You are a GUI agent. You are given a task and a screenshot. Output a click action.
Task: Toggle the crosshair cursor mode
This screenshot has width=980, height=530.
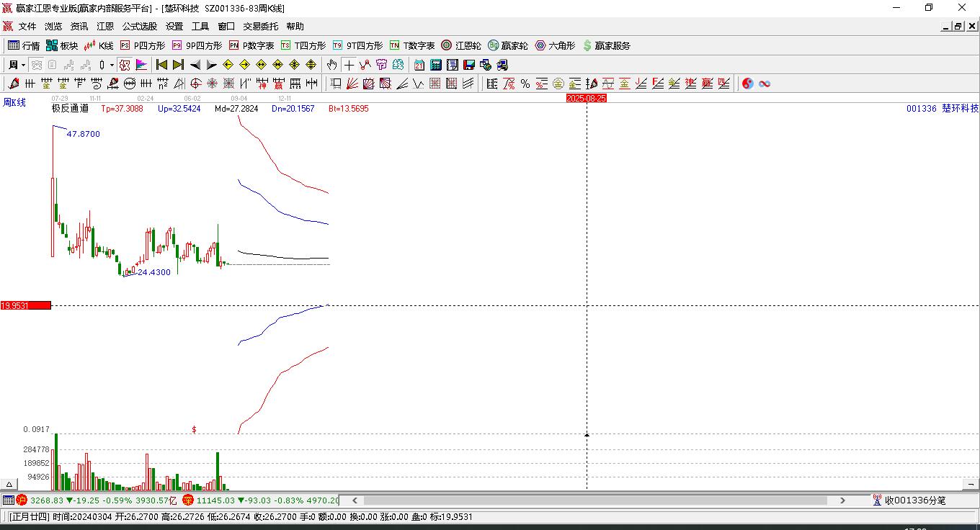tap(349, 65)
